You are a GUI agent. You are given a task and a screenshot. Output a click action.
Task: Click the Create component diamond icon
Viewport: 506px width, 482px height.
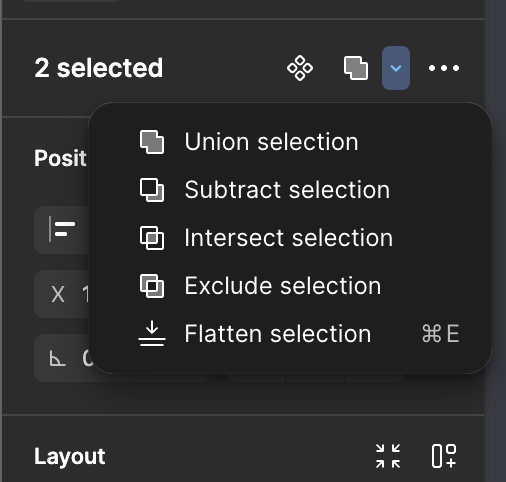[300, 68]
